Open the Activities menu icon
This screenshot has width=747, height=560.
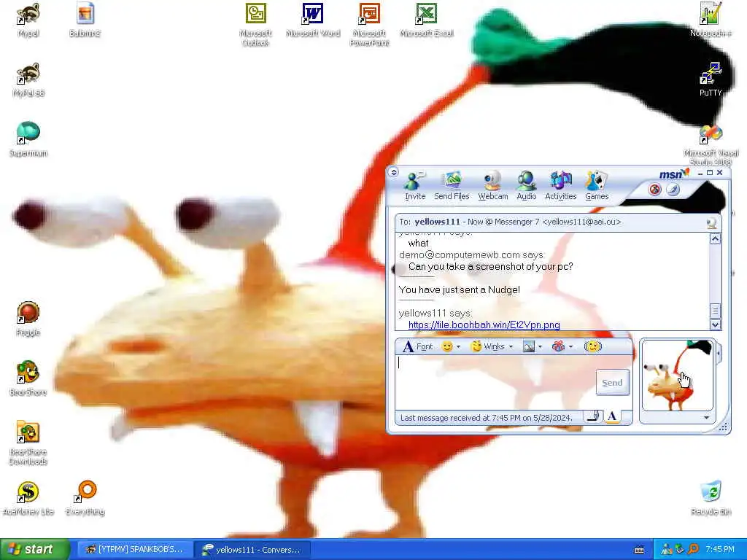[561, 186]
